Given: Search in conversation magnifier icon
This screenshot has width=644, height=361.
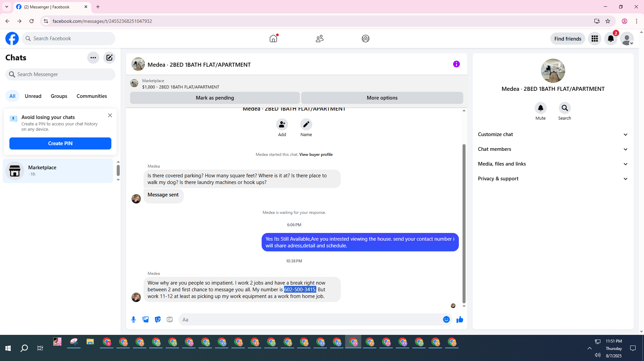Looking at the screenshot, I should tap(565, 108).
